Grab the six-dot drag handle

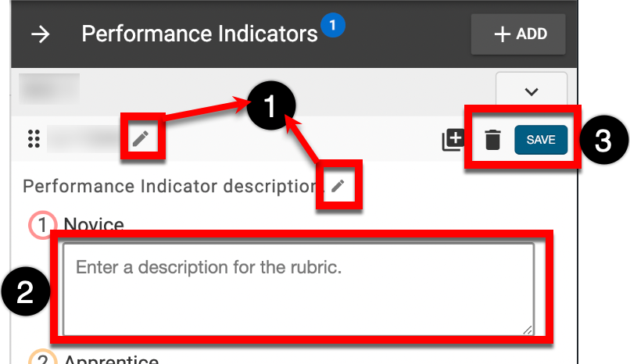33,139
